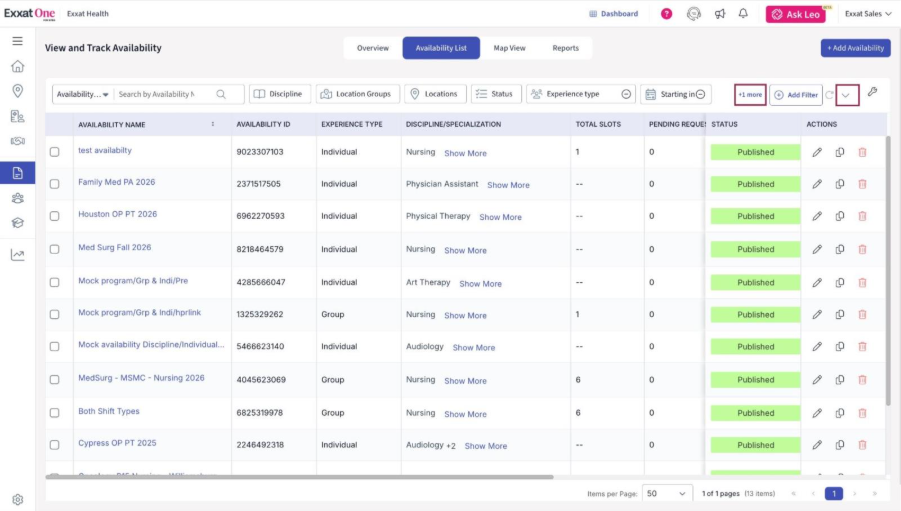Open the Reports tab

[x=565, y=48]
